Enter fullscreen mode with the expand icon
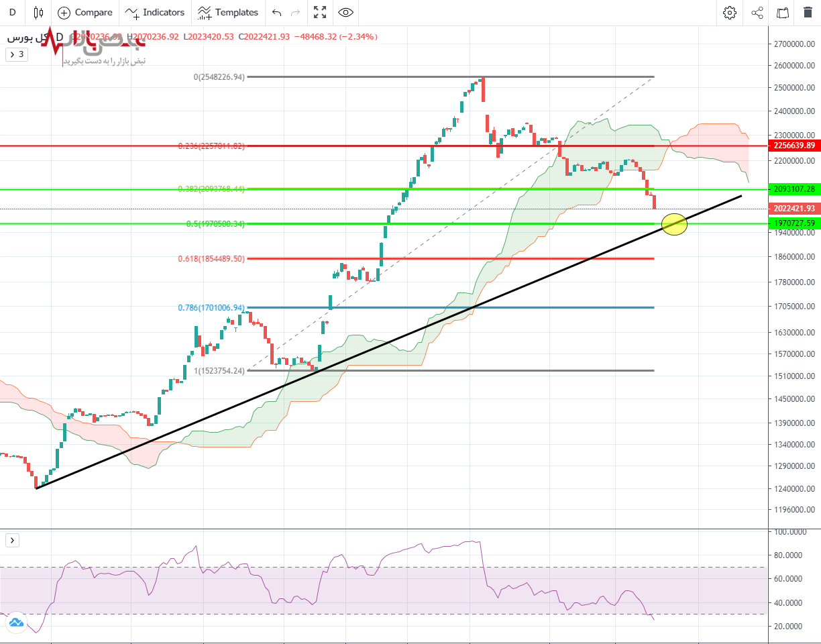The image size is (821, 644). [x=320, y=12]
